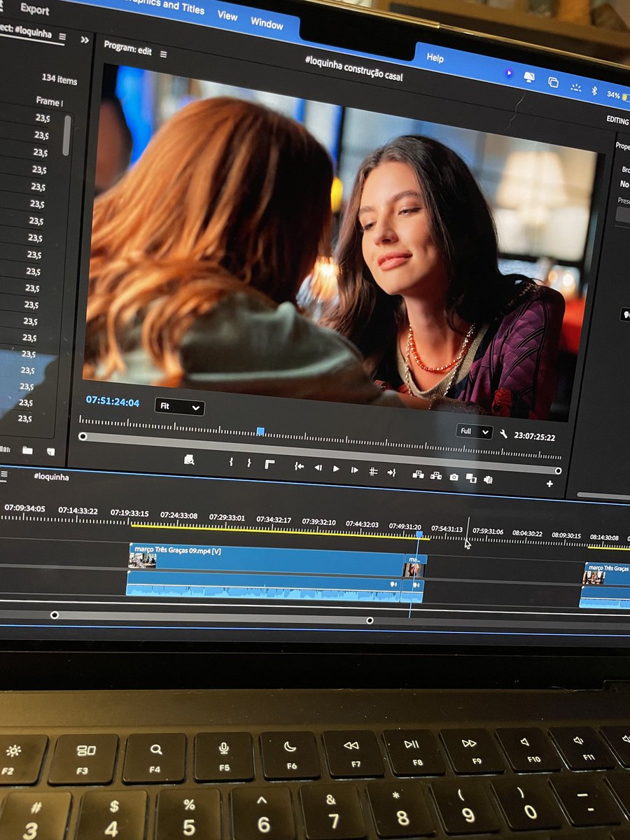Click the Lift icon
Image resolution: width=630 pixels, height=840 pixels.
418,475
